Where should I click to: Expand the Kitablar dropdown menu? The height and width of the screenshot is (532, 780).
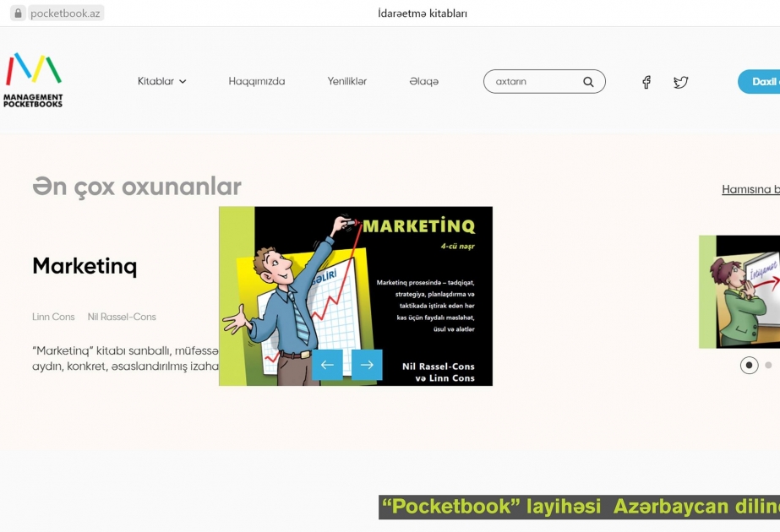161,81
